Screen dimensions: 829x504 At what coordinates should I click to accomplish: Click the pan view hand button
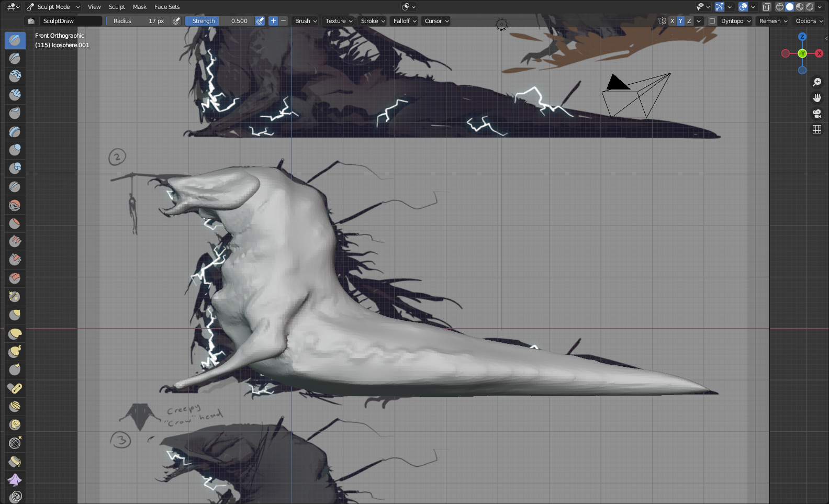click(x=817, y=98)
